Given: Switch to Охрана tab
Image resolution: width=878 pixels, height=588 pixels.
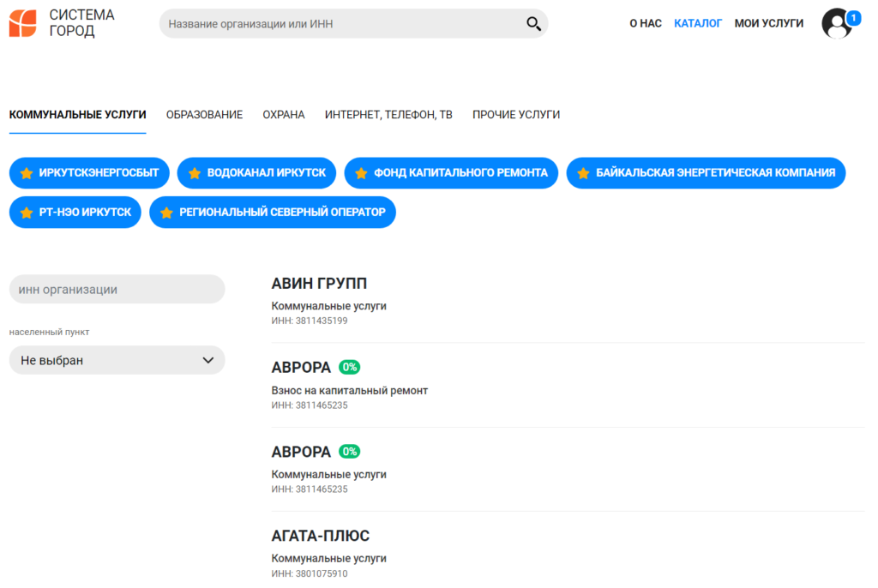Looking at the screenshot, I should 283,115.
